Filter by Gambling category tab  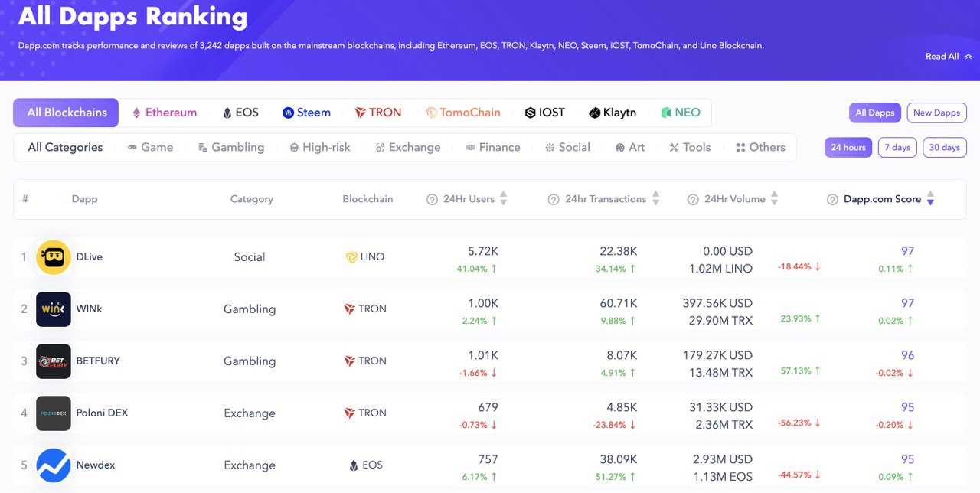pos(231,148)
